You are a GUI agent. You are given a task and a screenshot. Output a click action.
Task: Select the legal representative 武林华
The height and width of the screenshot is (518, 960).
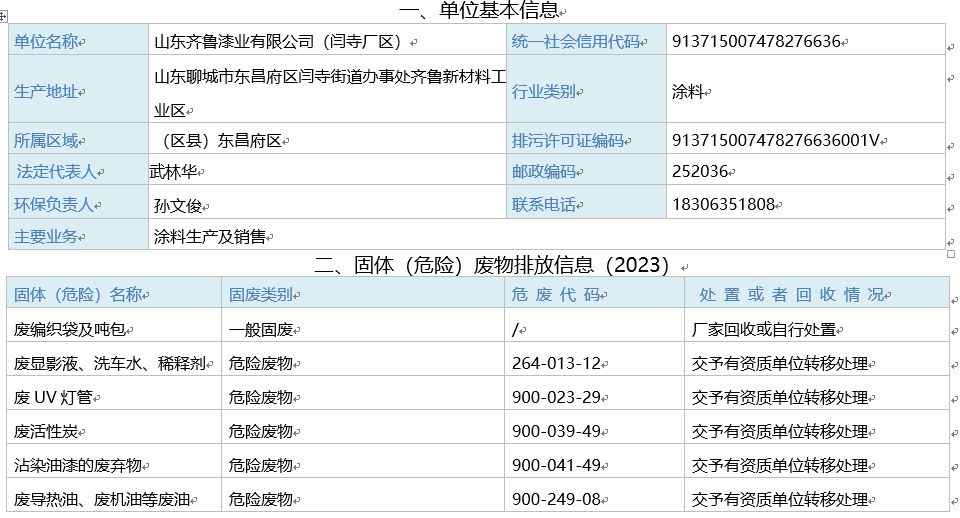[173, 172]
